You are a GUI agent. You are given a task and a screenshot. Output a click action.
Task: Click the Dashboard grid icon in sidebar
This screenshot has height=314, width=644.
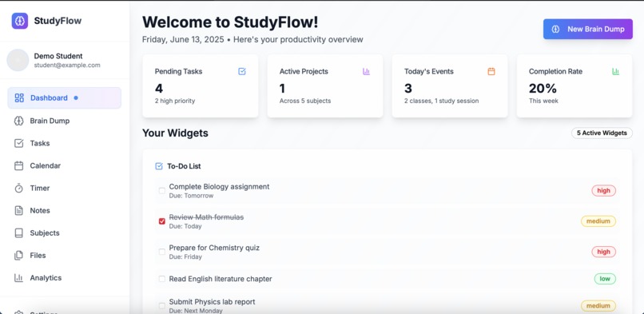(x=19, y=97)
